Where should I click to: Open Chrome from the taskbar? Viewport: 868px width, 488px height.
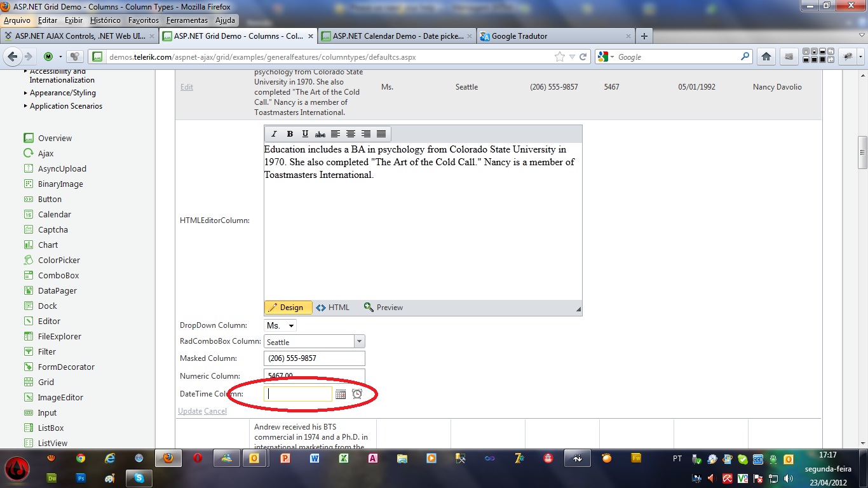pyautogui.click(x=81, y=457)
